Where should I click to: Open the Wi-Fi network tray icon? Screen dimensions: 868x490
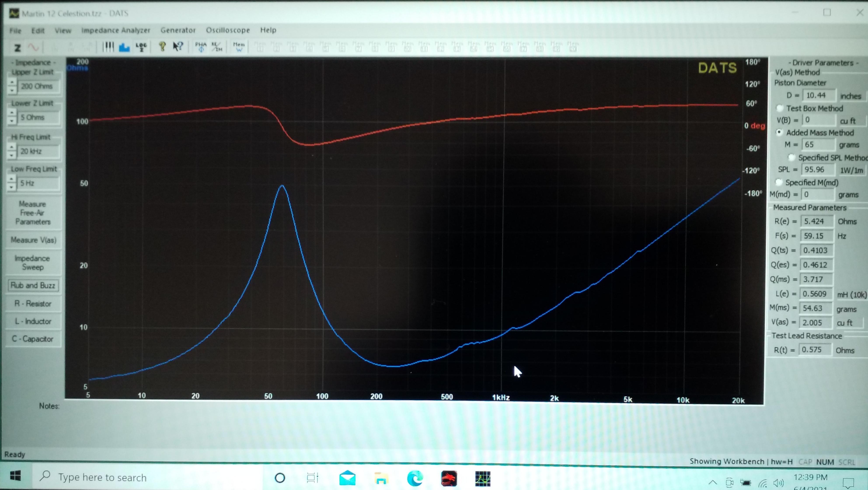coord(763,483)
